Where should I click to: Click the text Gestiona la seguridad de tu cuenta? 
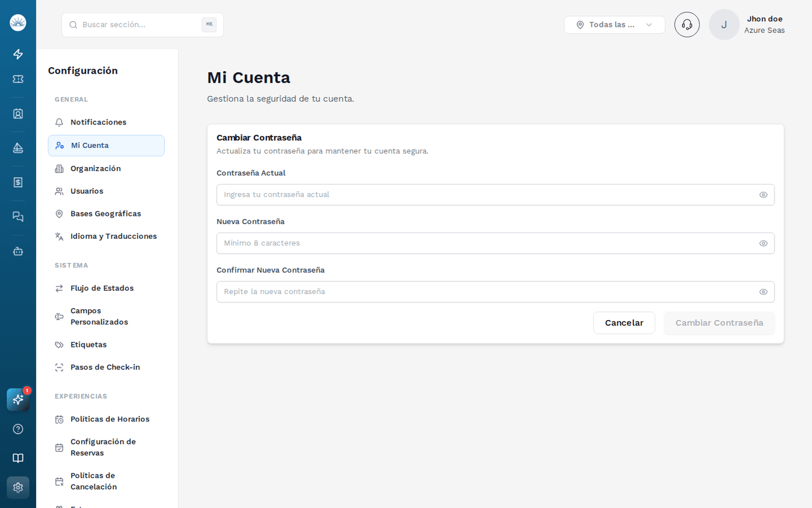pos(280,99)
